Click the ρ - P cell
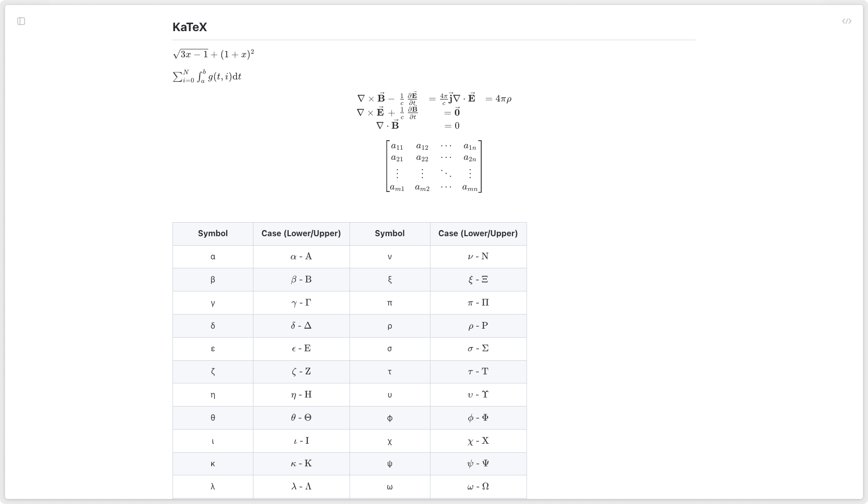Screen dimensions: 868x504 click(478, 326)
